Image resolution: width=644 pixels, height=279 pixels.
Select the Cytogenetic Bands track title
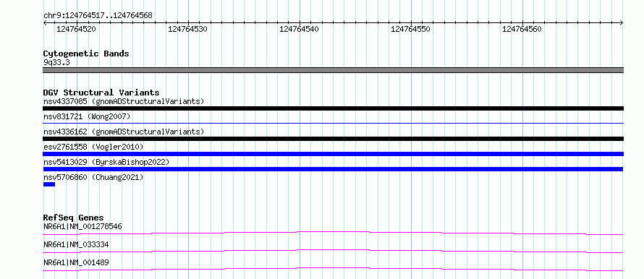tap(86, 53)
